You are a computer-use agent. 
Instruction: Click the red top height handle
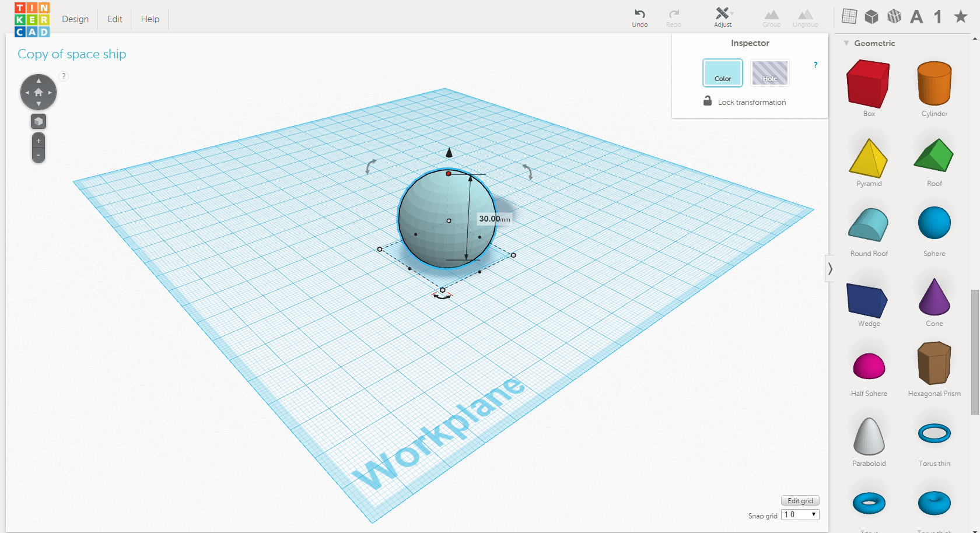click(449, 174)
